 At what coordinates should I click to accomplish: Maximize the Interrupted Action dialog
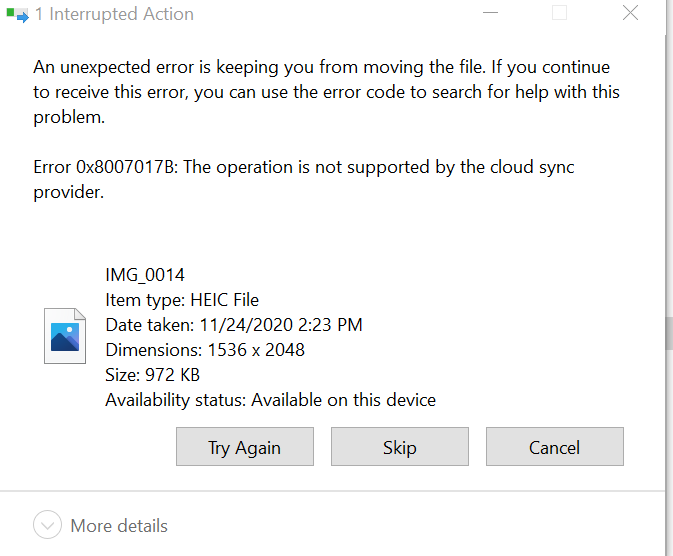560,14
